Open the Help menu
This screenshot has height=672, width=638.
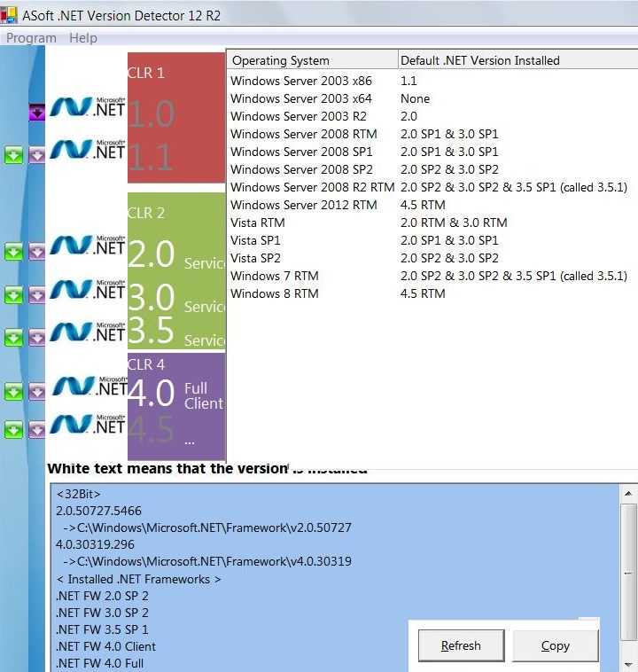pyautogui.click(x=83, y=38)
